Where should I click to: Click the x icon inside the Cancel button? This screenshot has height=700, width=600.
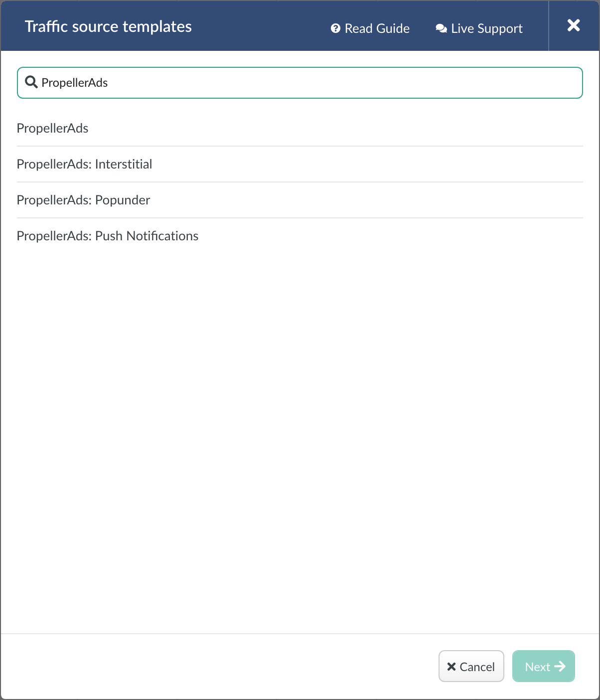coord(451,667)
